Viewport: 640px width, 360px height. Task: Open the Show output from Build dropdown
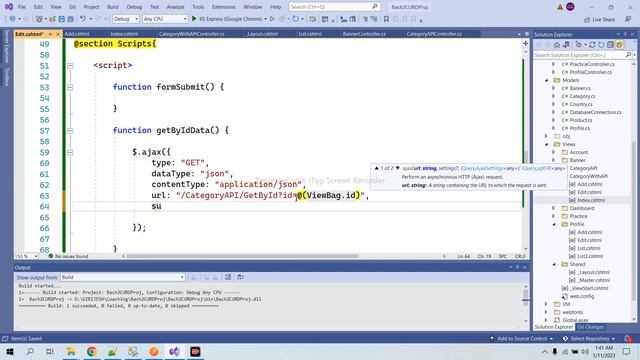(122, 277)
